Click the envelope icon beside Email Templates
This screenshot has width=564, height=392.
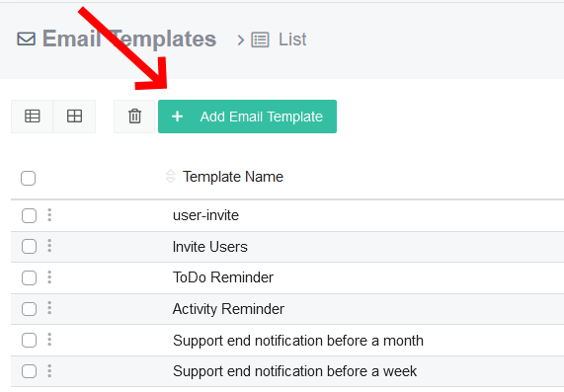coord(27,39)
